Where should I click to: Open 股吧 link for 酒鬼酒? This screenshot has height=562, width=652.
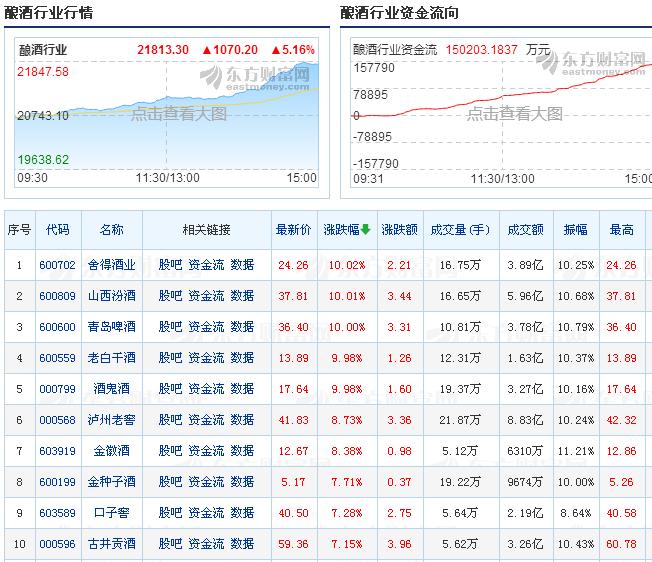click(x=170, y=389)
